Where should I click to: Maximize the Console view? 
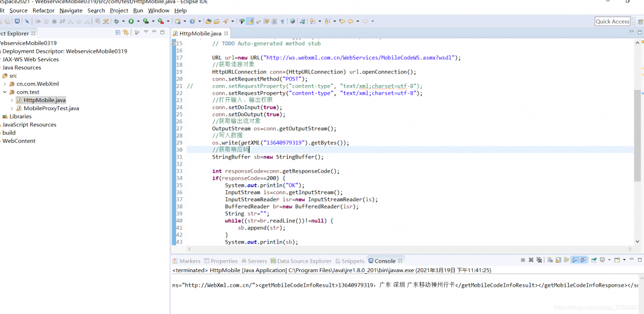coord(639,260)
